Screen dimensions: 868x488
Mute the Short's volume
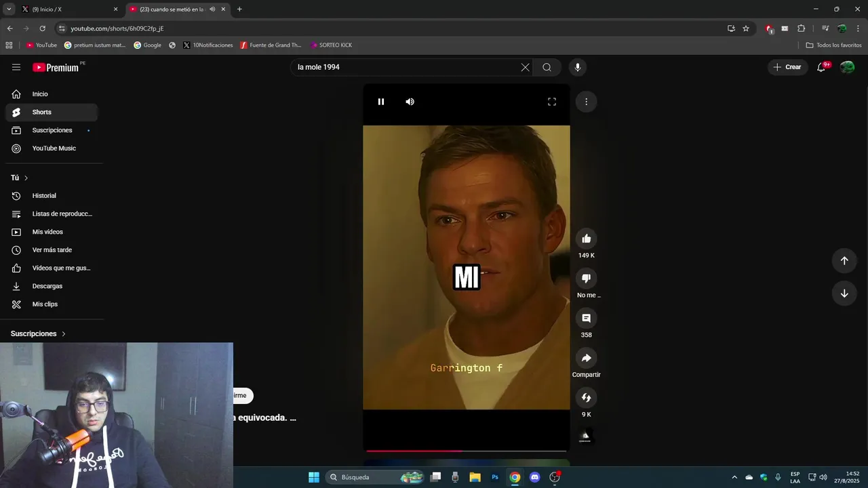(410, 102)
